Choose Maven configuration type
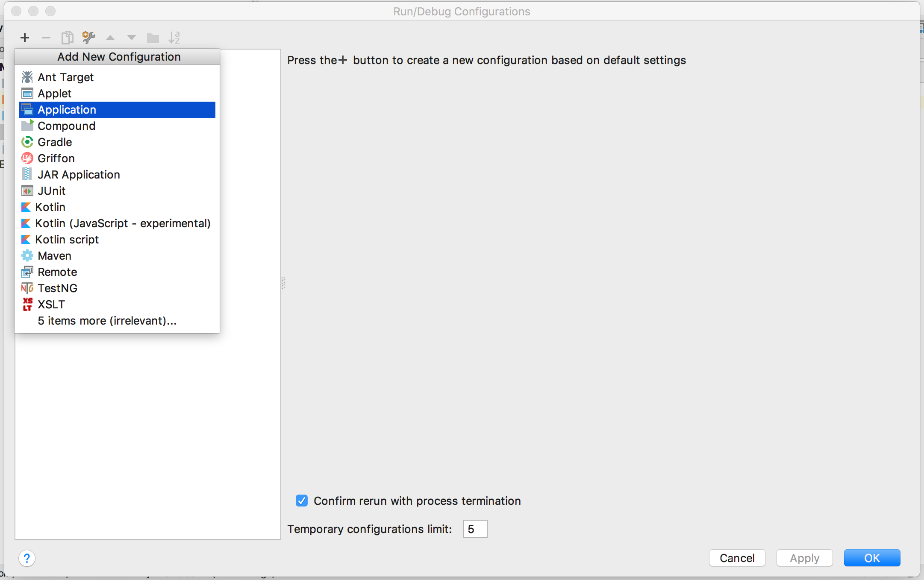 117,256
